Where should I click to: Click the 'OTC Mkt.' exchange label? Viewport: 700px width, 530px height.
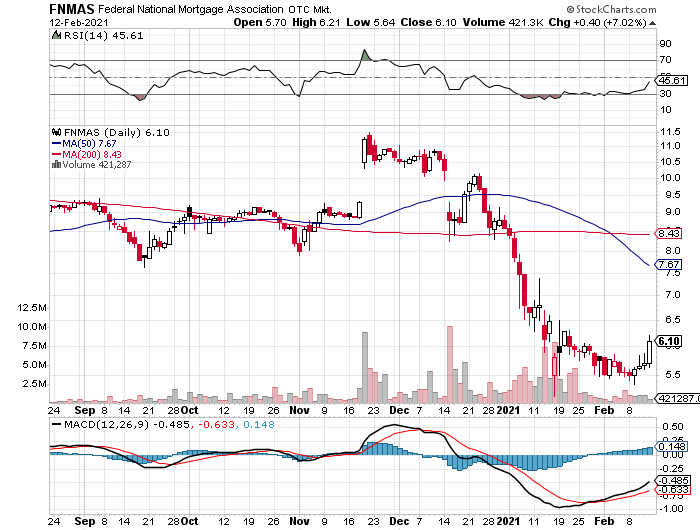tap(310, 9)
